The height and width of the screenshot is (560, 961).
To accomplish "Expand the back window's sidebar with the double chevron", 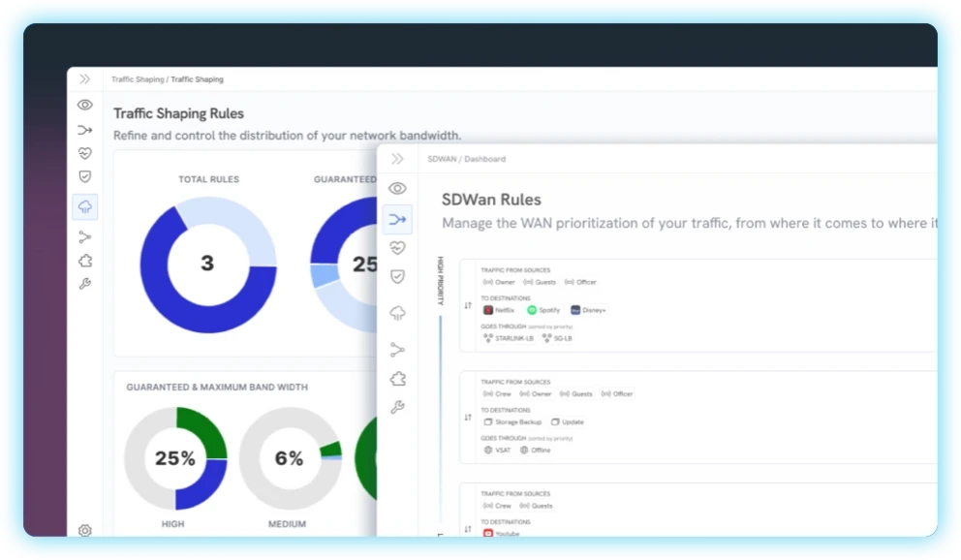I will pyautogui.click(x=84, y=79).
